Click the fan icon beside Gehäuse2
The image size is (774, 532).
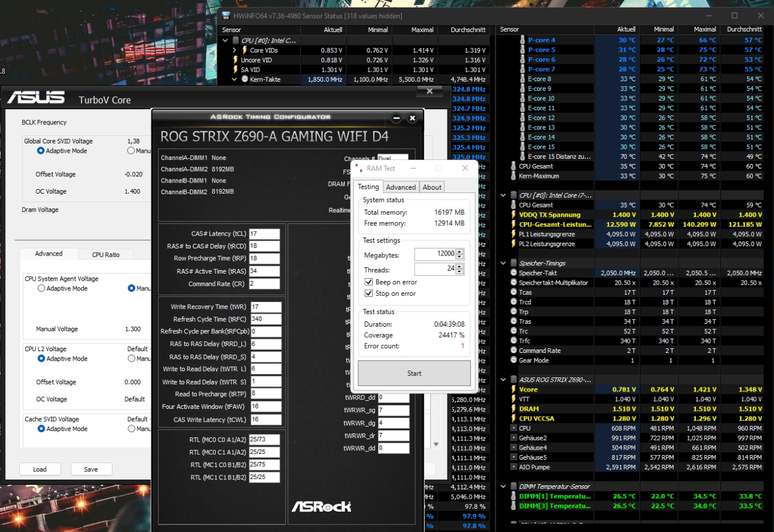513,438
